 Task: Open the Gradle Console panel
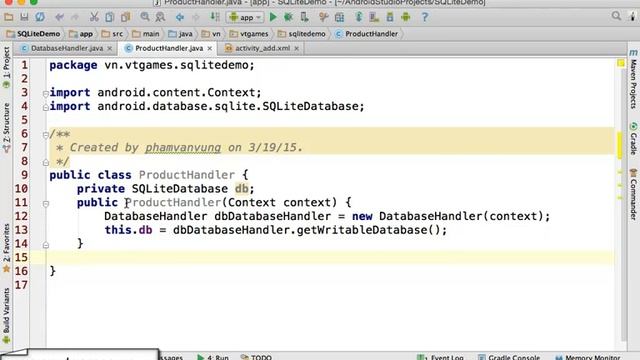pyautogui.click(x=509, y=357)
